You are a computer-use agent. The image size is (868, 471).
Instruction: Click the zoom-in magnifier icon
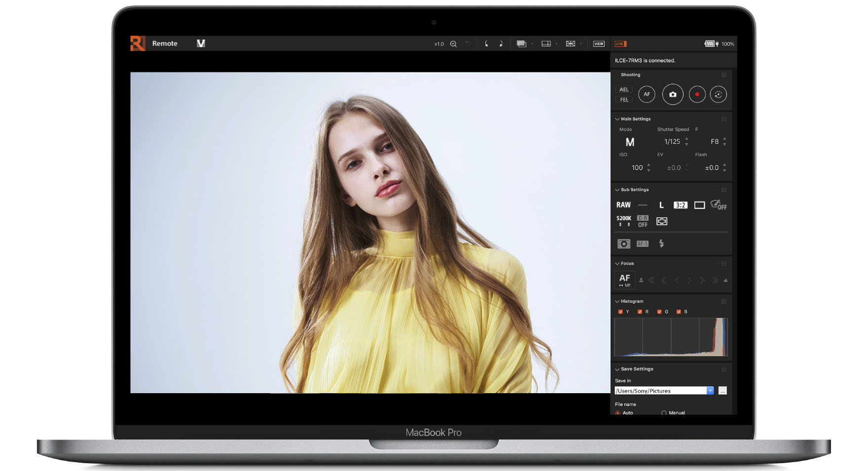[453, 44]
